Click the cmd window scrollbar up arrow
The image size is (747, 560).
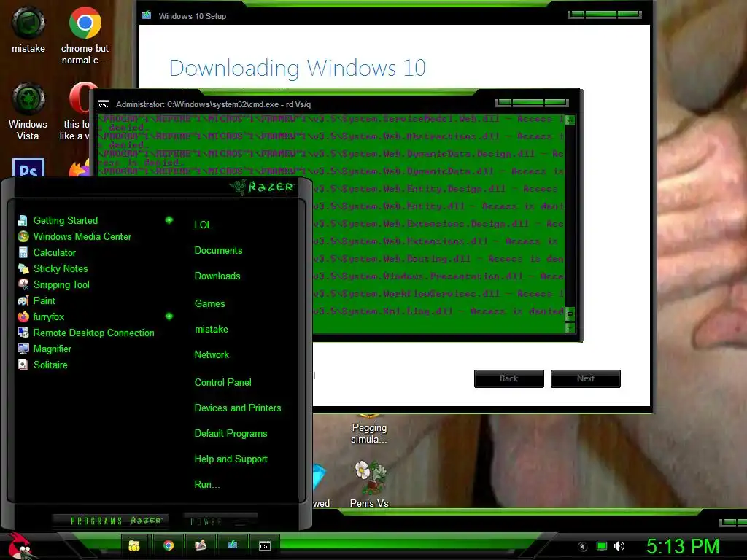570,120
